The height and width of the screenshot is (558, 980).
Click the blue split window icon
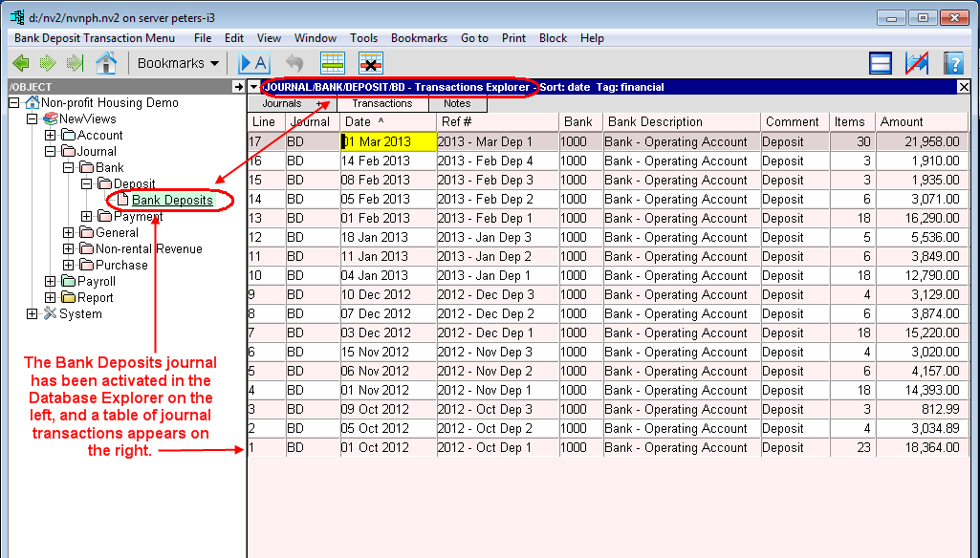pyautogui.click(x=881, y=64)
